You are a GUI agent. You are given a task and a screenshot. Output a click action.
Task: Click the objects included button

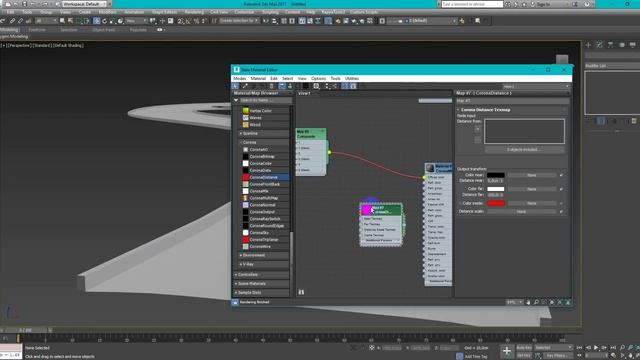[524, 150]
